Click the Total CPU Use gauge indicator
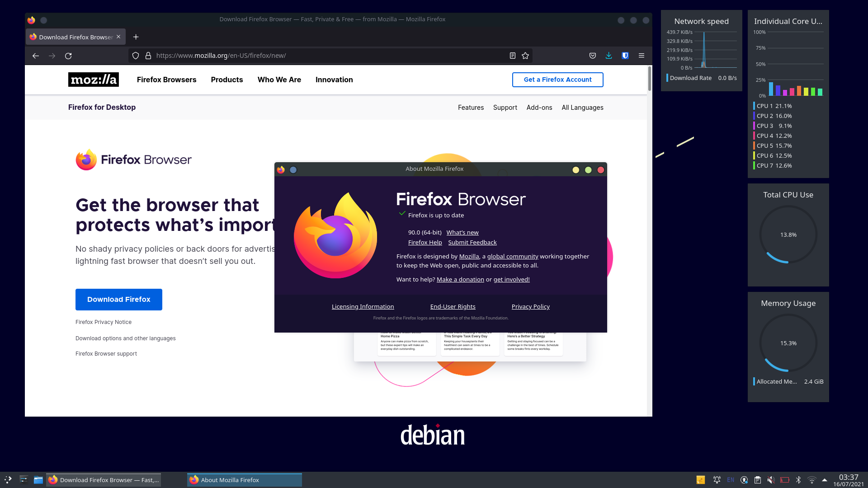Screen dimensions: 868x488 788,234
